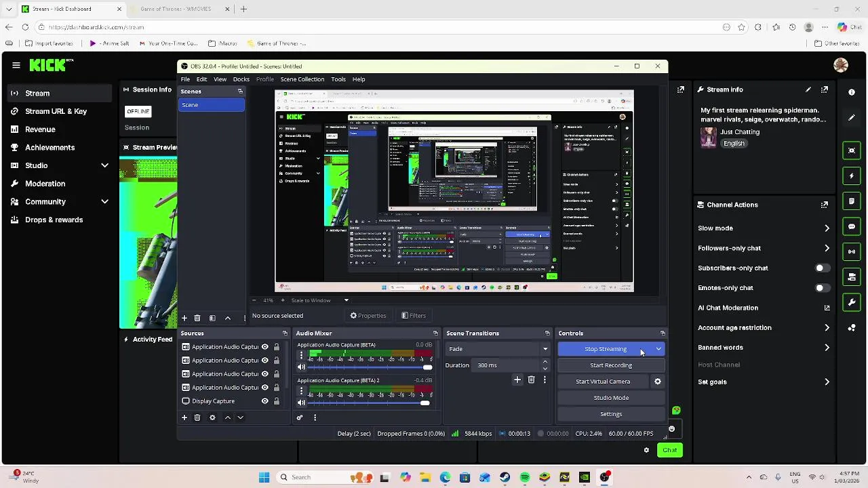Viewport: 868px width, 488px height.
Task: Open source properties gear in Sources toolbar
Action: point(212,418)
